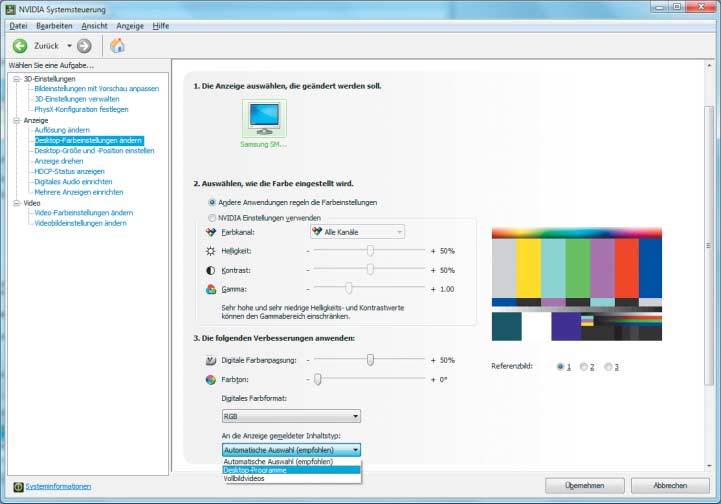Click the Digitale Farbanpassung slider thumb
This screenshot has width=721, height=504.
coord(370,360)
